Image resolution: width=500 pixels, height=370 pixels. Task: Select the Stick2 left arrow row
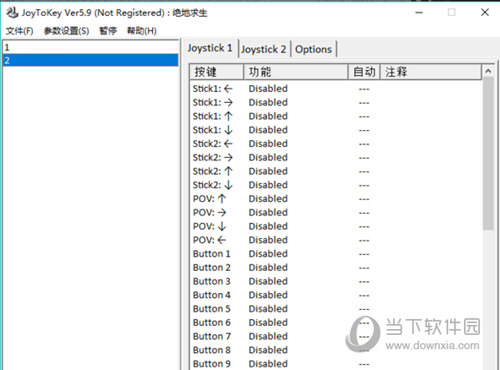click(336, 144)
